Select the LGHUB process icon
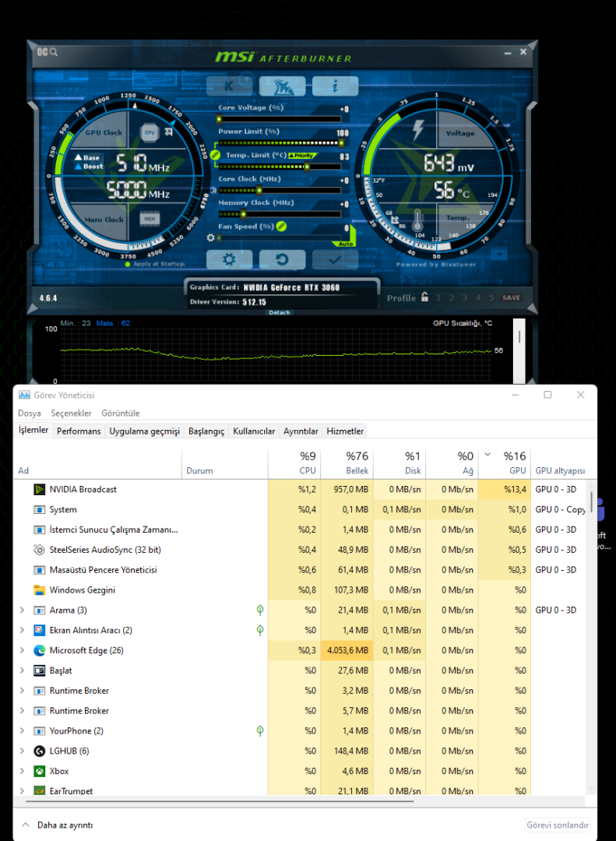The image size is (616, 841). (39, 751)
